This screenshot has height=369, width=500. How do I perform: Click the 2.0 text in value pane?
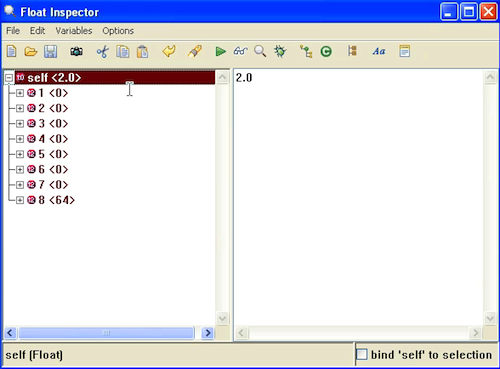coord(244,78)
